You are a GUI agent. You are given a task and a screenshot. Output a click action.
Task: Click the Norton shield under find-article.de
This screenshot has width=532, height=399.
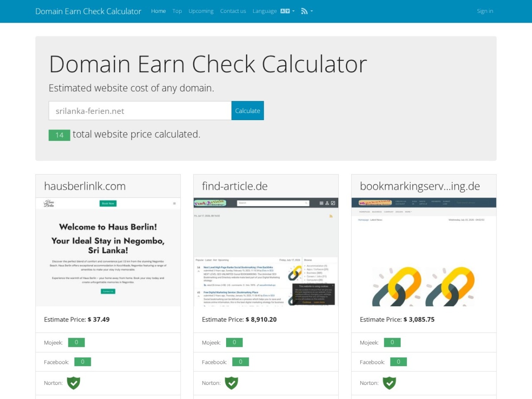coord(231,383)
